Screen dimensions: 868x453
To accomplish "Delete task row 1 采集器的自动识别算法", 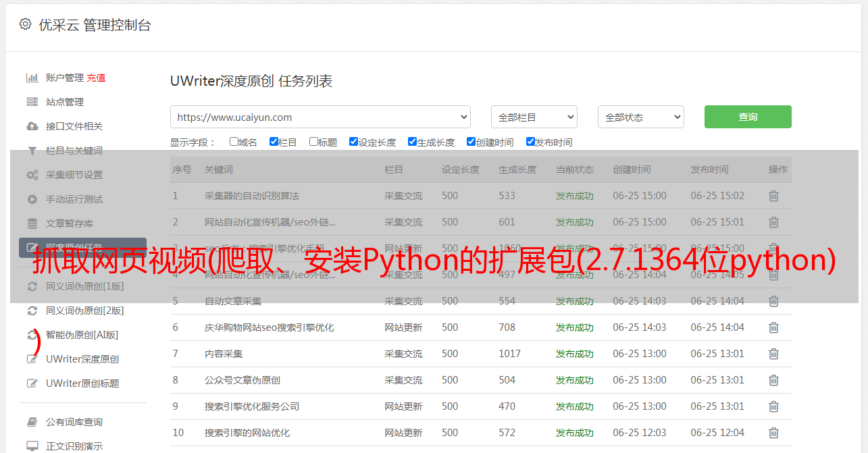I will (x=773, y=196).
